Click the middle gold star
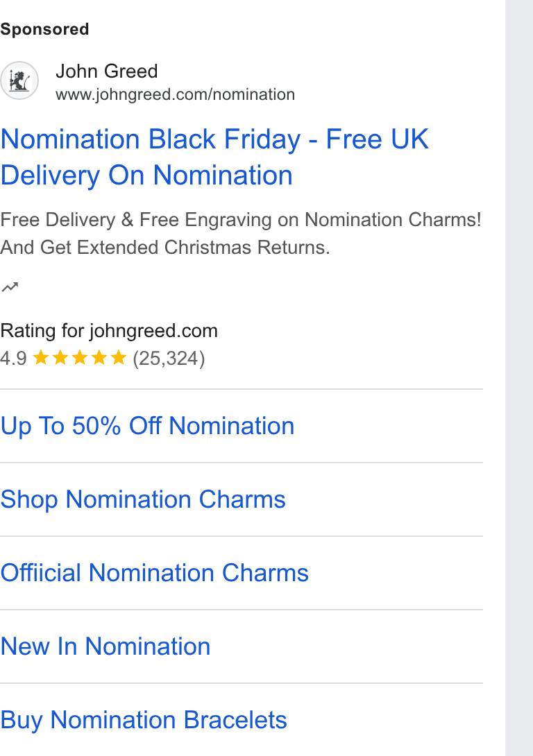 point(80,358)
